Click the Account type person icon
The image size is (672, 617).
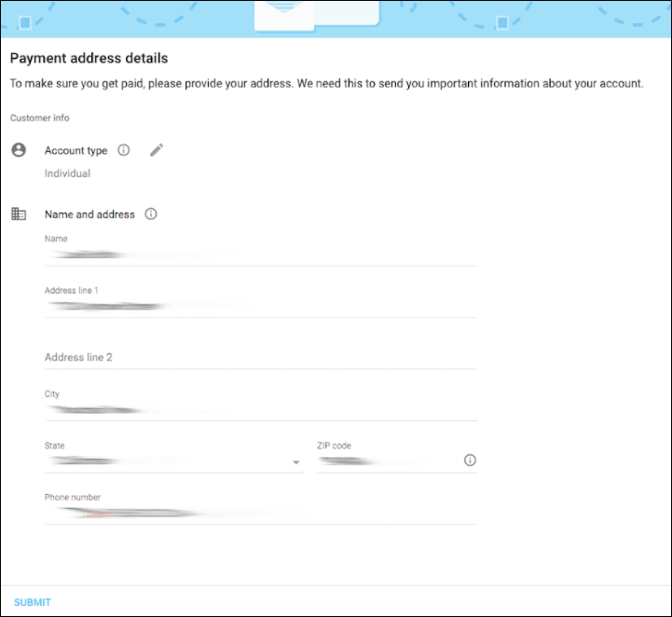point(19,150)
